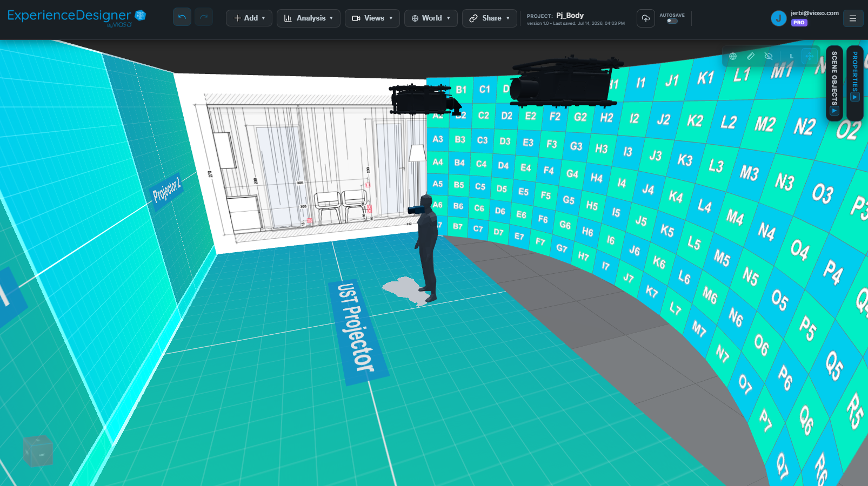
Task: Click the user avatar J
Action: [x=778, y=18]
